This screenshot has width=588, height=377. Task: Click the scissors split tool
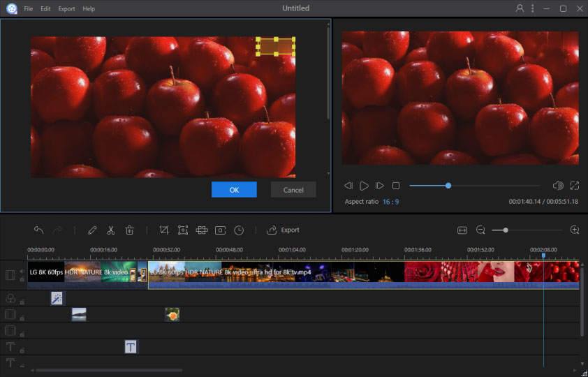point(110,230)
